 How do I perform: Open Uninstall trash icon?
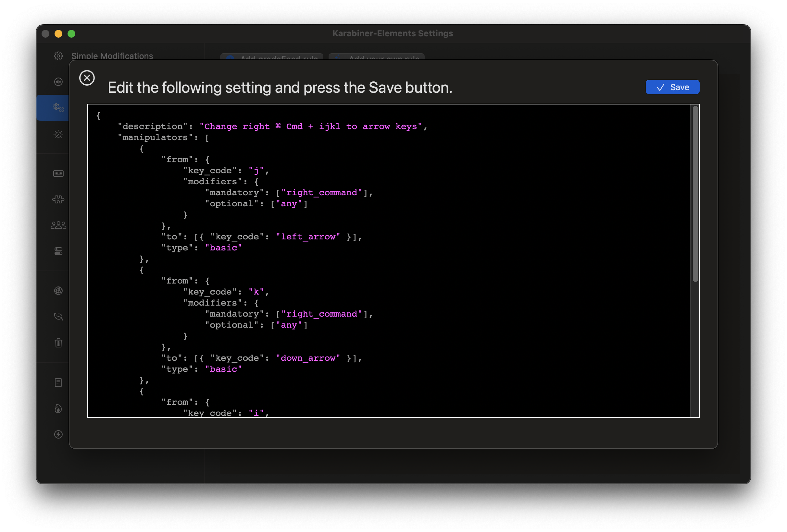click(58, 343)
